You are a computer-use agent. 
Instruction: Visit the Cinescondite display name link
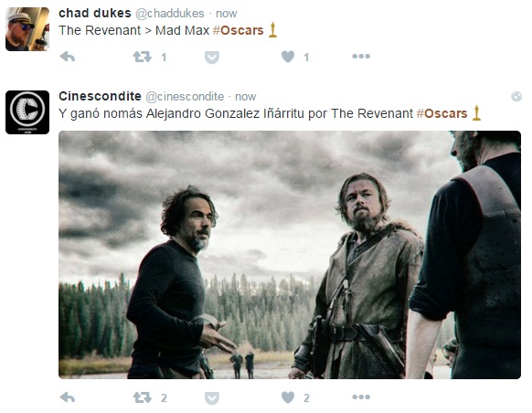(100, 96)
